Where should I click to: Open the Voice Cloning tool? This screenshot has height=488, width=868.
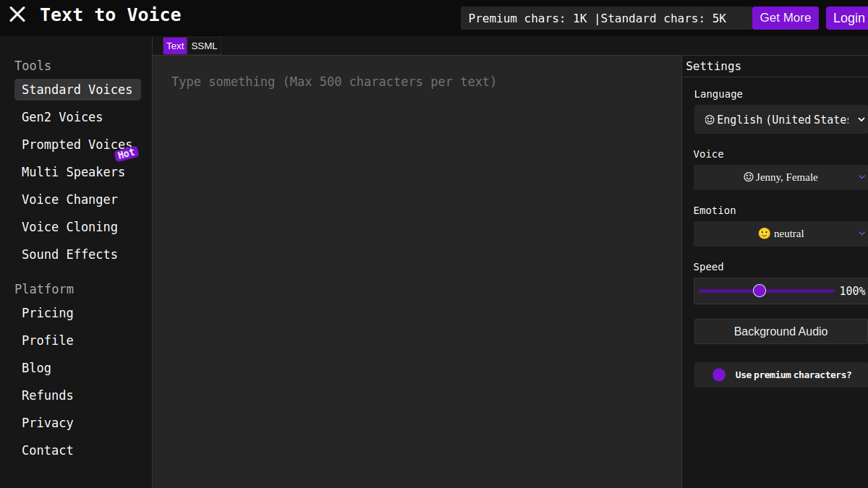(x=69, y=227)
